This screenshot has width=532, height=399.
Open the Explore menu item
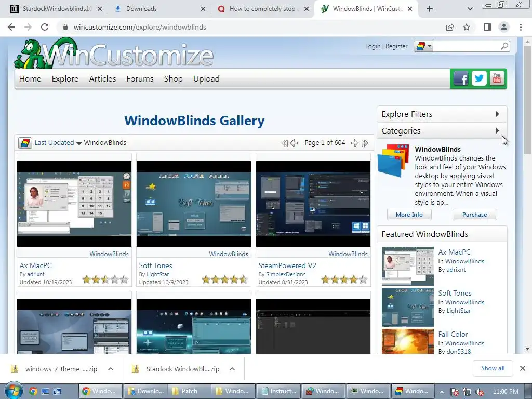pyautogui.click(x=65, y=79)
